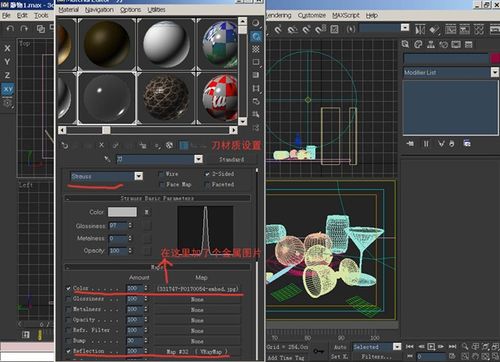Open the Selected key filter dropdown

coord(397,347)
